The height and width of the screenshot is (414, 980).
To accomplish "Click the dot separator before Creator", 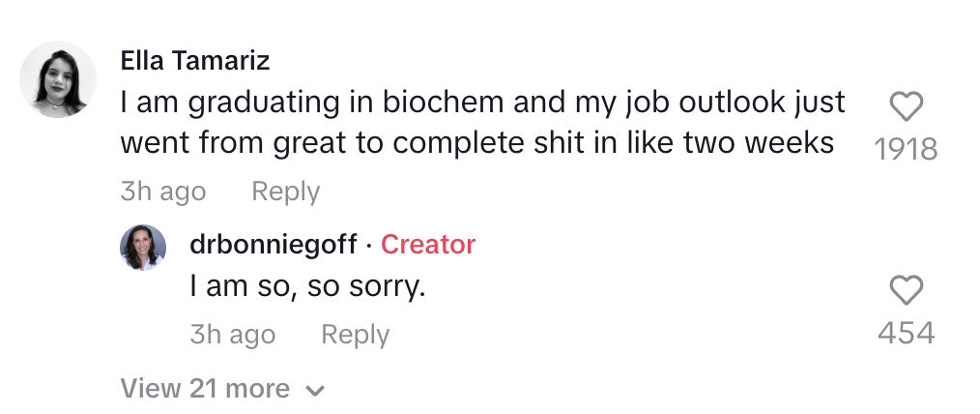I will coord(369,246).
